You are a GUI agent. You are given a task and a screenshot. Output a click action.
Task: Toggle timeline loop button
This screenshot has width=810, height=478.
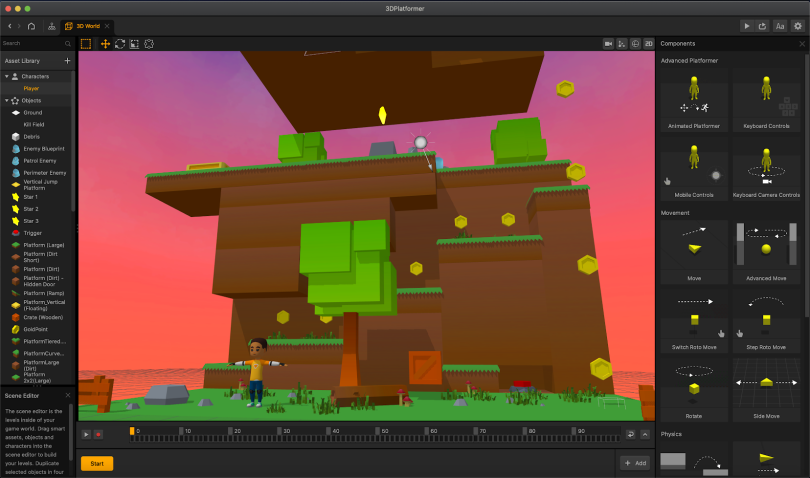pyautogui.click(x=630, y=434)
